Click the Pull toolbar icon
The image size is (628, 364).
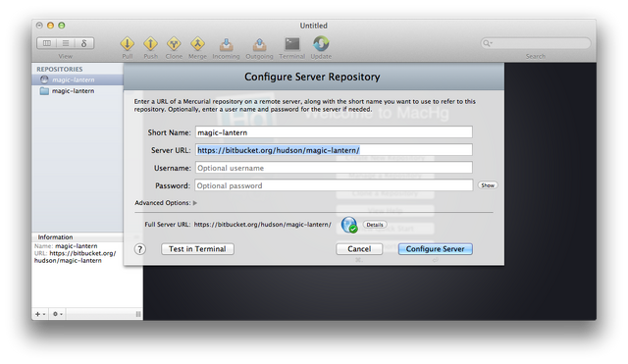point(127,43)
